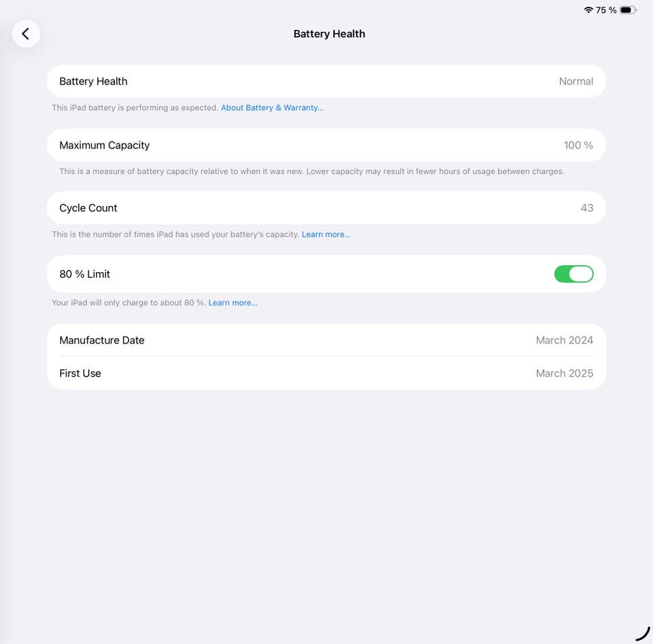Select the Cycle Count row

(x=326, y=207)
